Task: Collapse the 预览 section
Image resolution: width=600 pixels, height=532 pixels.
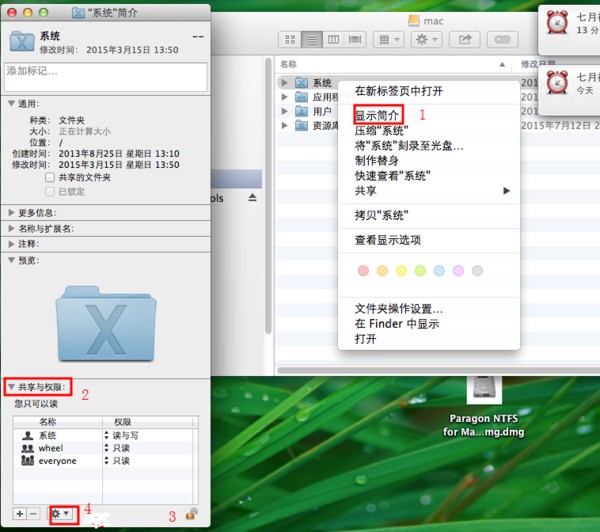Action: [x=11, y=260]
